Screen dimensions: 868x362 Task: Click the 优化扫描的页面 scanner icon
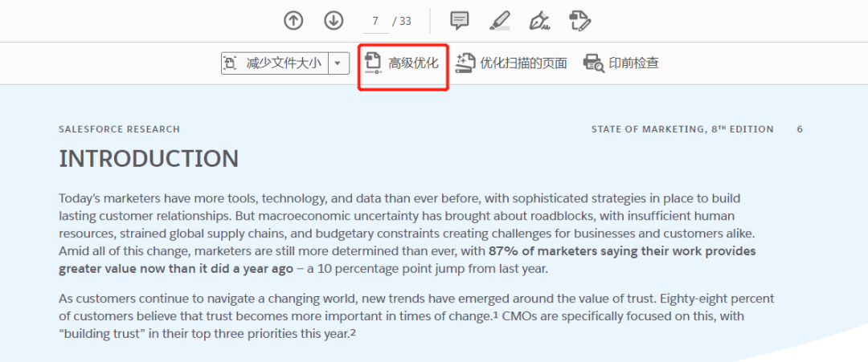click(465, 63)
